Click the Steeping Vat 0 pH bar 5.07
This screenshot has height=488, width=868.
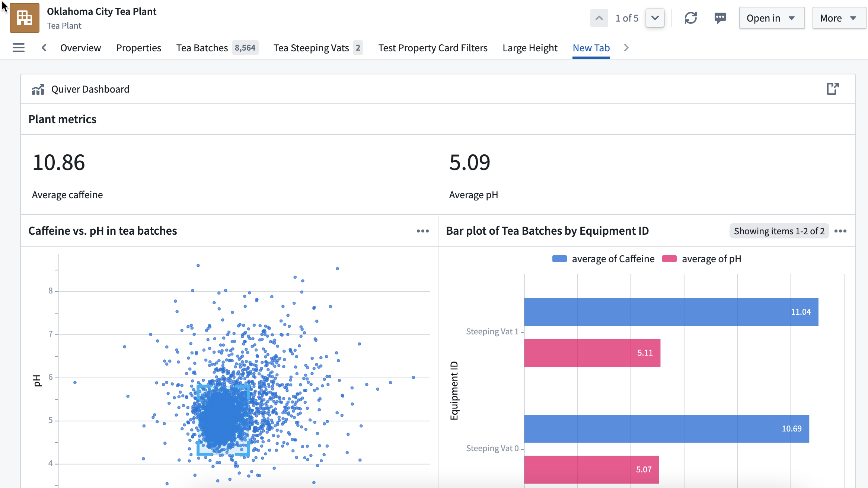coord(591,469)
